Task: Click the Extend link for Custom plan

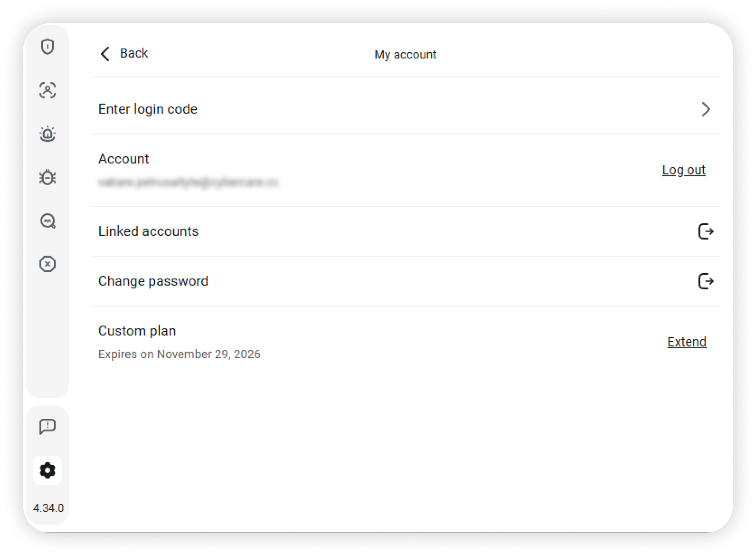Action: click(x=687, y=342)
